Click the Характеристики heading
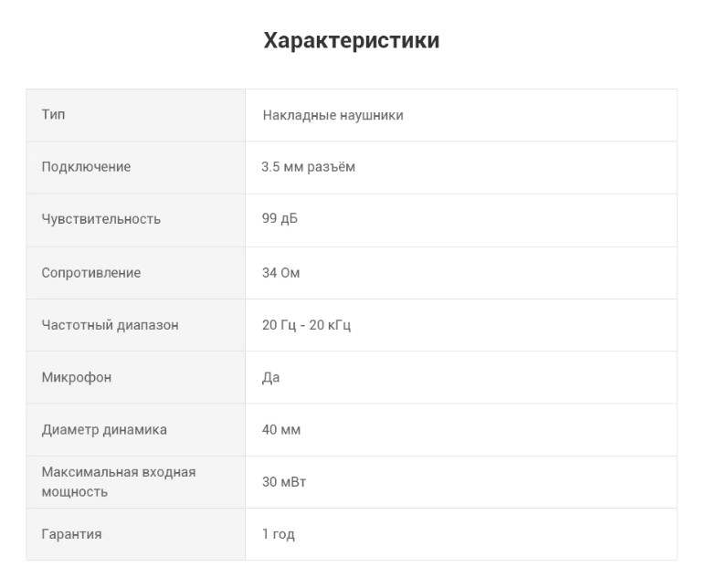This screenshot has height=588, width=707. click(x=352, y=41)
